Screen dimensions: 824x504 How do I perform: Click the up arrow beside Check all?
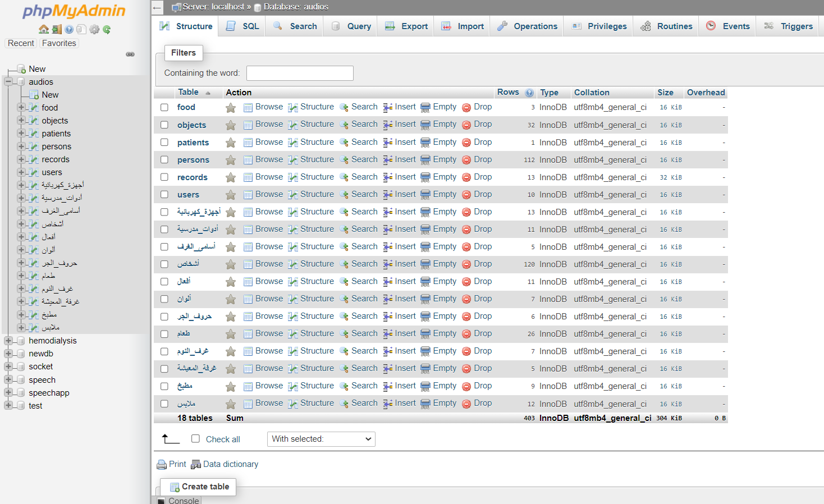pyautogui.click(x=171, y=439)
